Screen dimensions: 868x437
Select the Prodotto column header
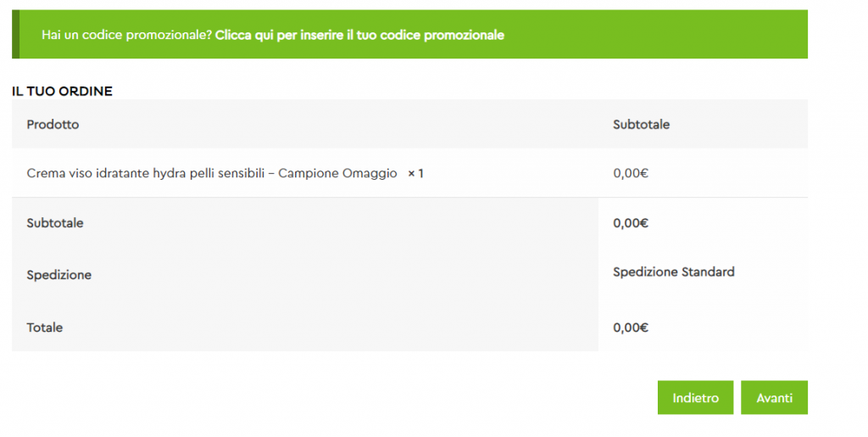[x=53, y=125]
